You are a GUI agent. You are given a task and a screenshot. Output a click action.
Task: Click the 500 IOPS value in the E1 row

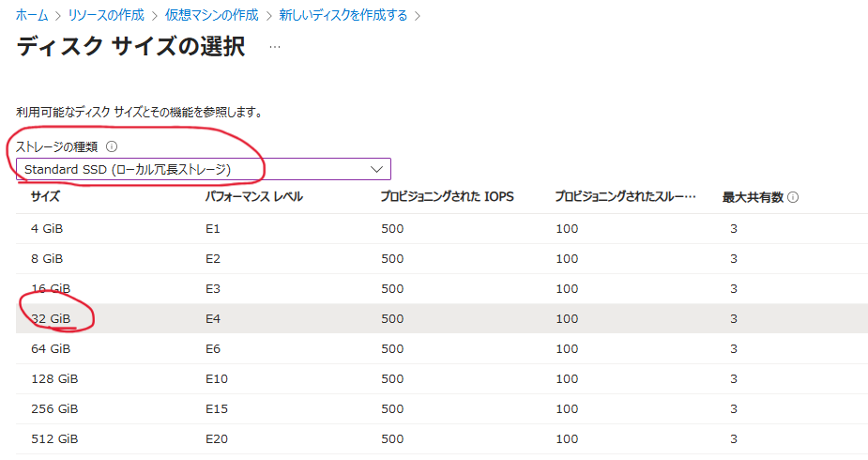392,229
